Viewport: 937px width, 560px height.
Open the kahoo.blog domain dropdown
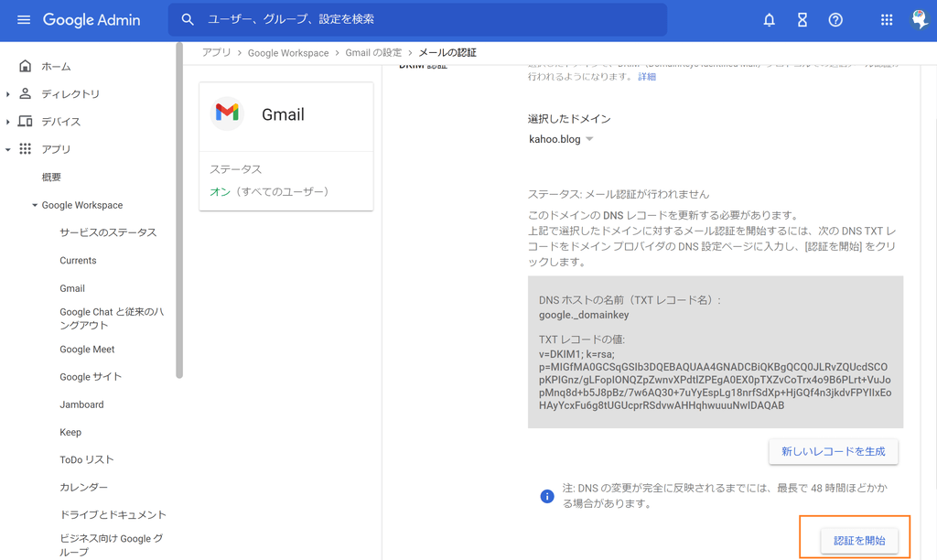click(561, 139)
